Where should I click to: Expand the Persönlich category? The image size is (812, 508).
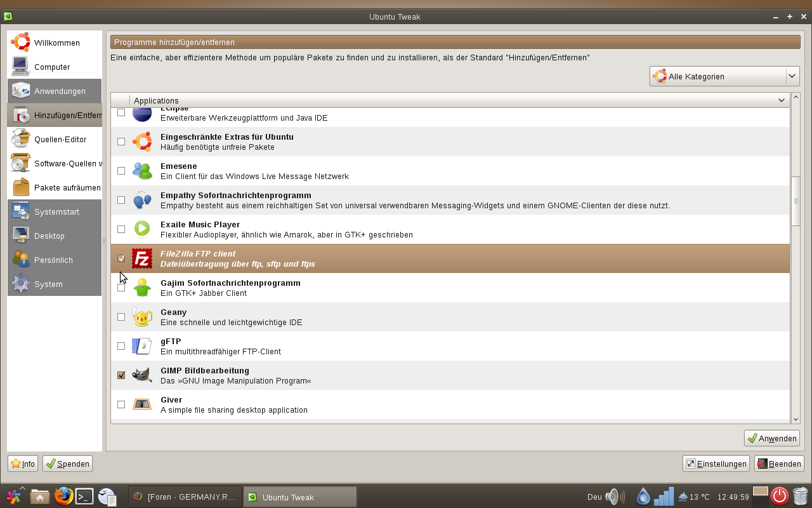[55, 260]
